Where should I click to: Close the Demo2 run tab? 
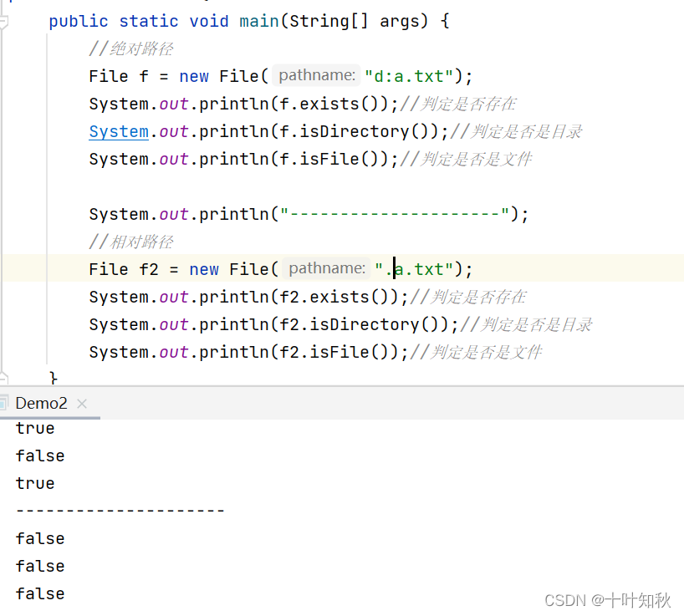tap(82, 404)
